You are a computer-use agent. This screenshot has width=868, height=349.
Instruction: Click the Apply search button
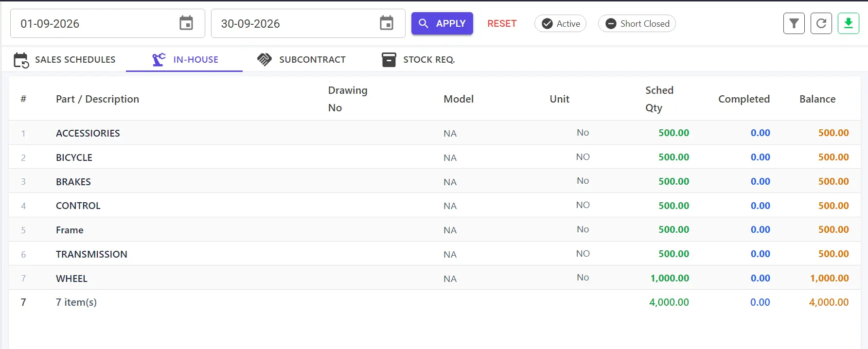[x=442, y=23]
